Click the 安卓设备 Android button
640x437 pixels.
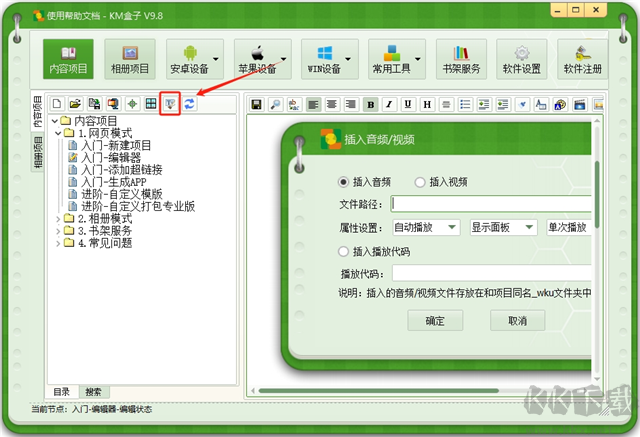[189, 59]
